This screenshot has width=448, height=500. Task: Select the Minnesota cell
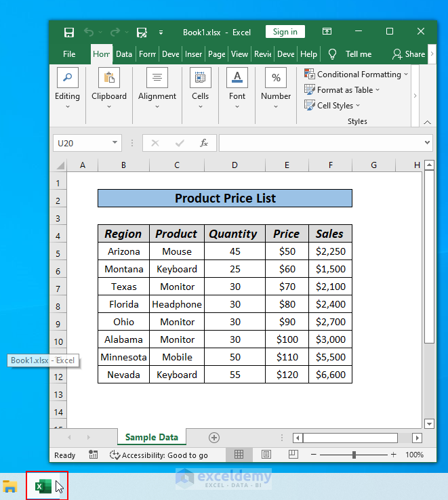(x=123, y=357)
